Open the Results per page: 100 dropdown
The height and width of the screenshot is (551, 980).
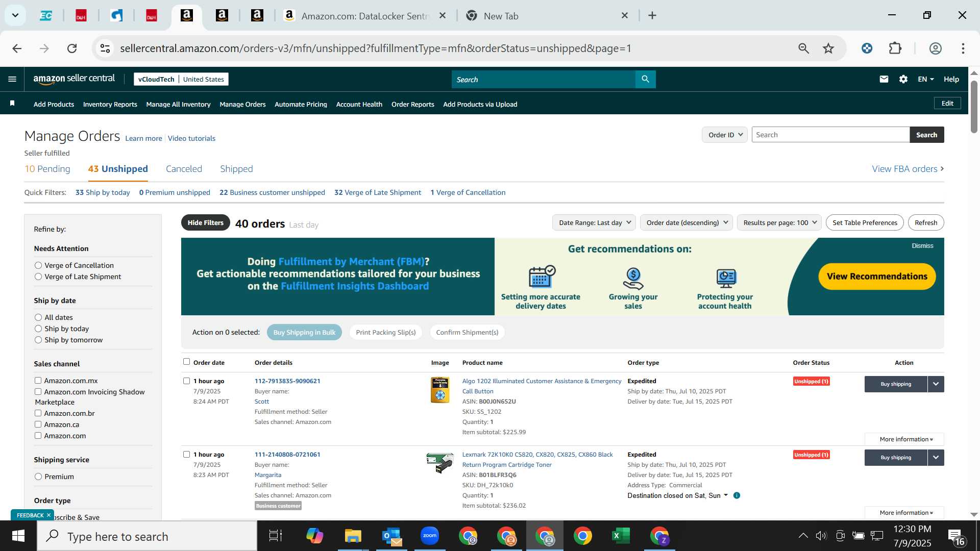coord(779,222)
